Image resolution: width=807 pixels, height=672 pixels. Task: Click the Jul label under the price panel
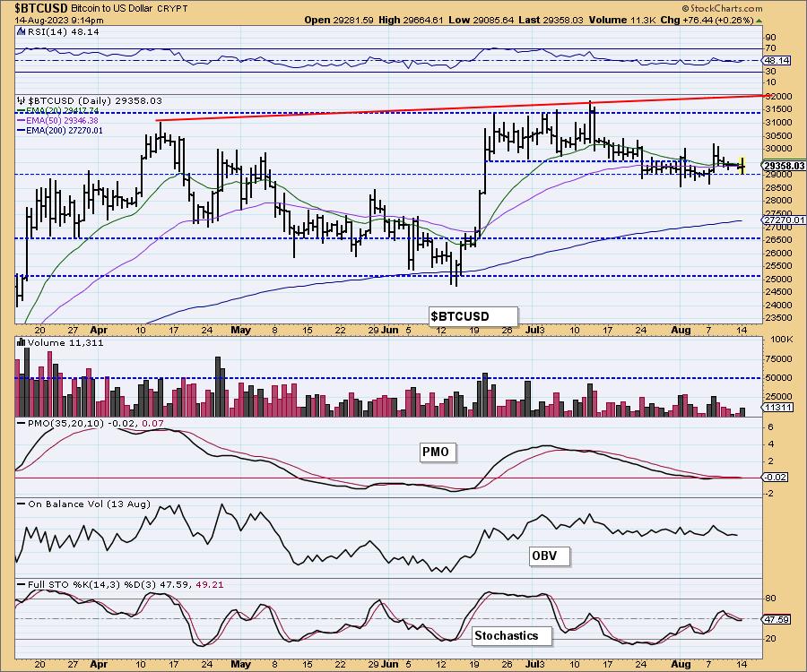534,330
